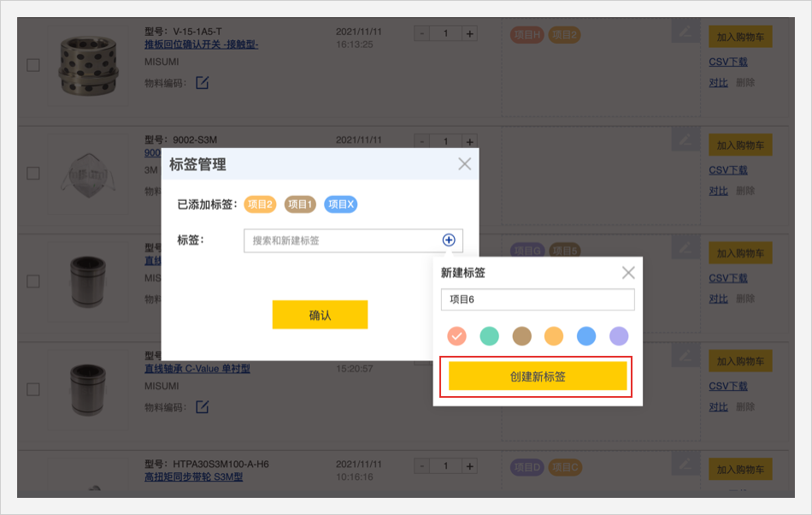Close the 新建标签 popup
812x515 pixels.
(x=628, y=273)
